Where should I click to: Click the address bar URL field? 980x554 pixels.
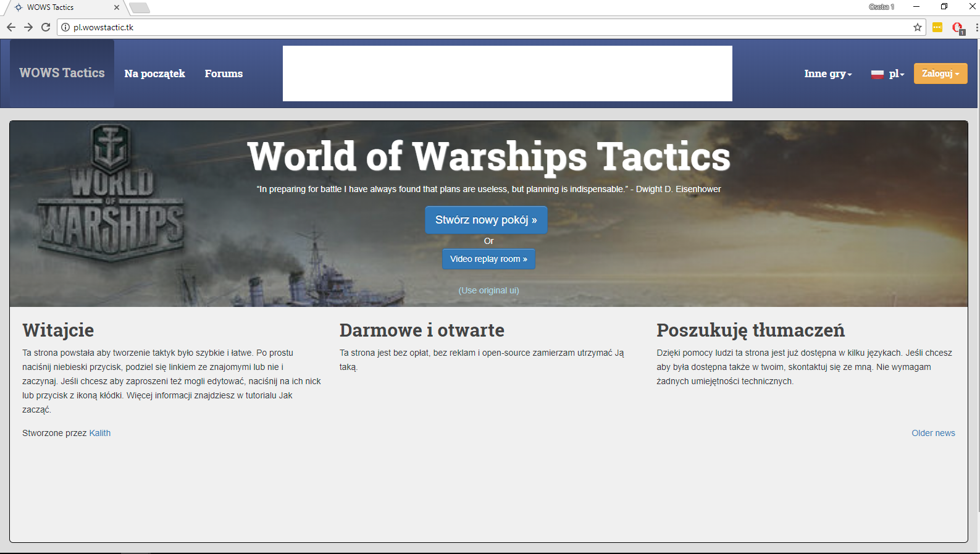click(432, 27)
